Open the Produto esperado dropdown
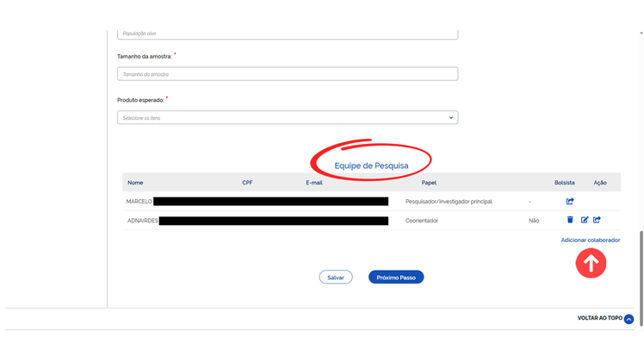The image size is (644, 362). click(288, 117)
